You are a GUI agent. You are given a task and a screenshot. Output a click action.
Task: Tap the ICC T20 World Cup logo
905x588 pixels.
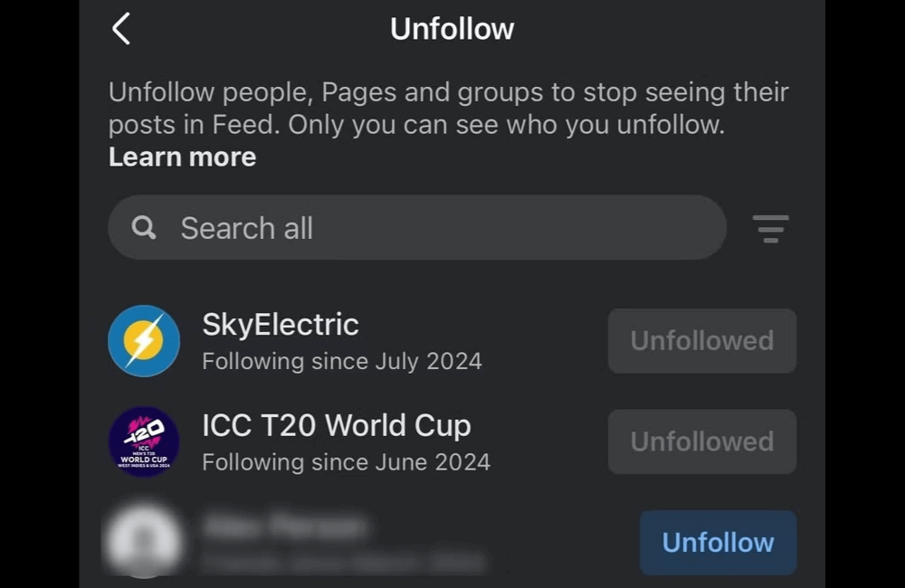(x=143, y=441)
